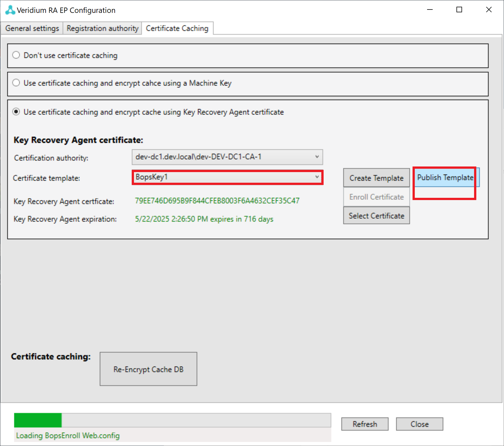This screenshot has width=504, height=446.
Task: Click the Key Recovery Agent certificate thumbprint
Action: tap(217, 201)
